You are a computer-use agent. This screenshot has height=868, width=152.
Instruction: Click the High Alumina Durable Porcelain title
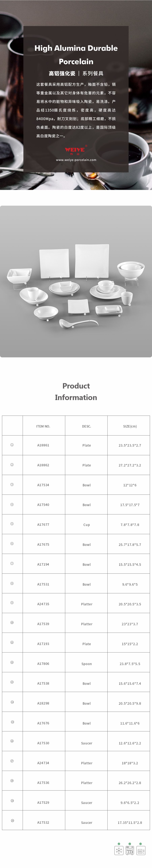click(x=76, y=55)
